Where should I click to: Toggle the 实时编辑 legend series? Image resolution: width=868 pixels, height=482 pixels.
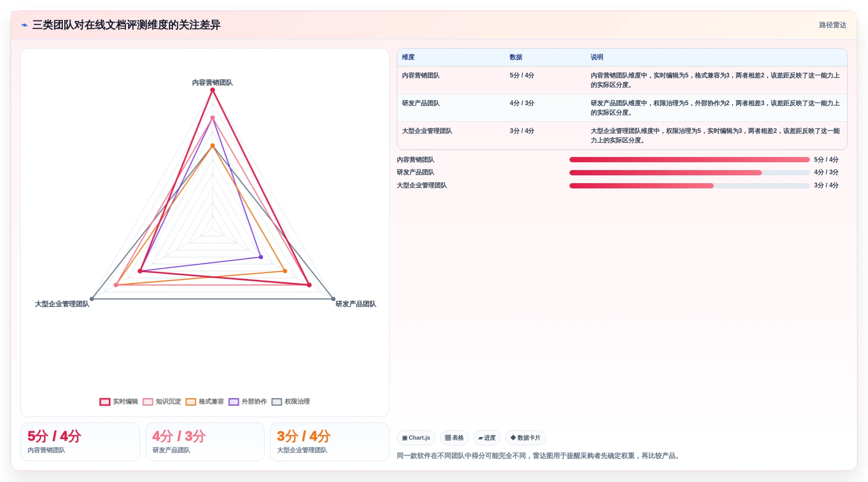pyautogui.click(x=119, y=402)
